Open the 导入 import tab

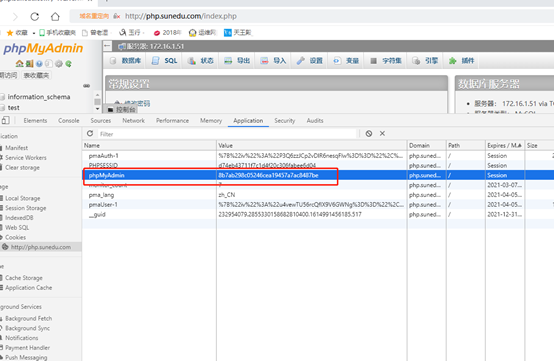[273, 61]
